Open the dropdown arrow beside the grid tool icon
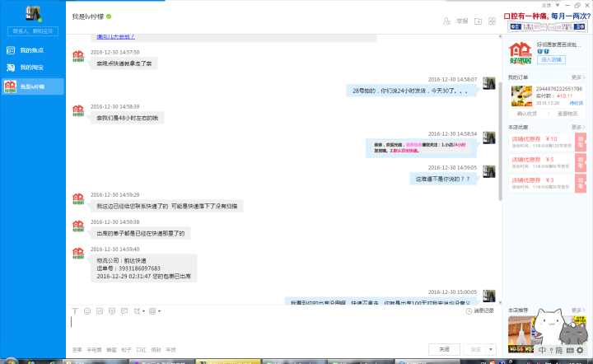This screenshot has width=593, height=364. (x=159, y=311)
